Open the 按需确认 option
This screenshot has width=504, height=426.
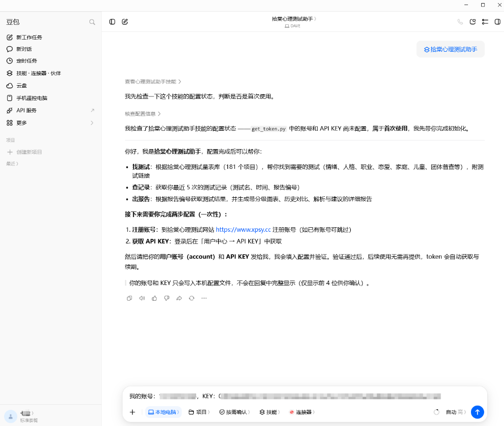point(235,412)
